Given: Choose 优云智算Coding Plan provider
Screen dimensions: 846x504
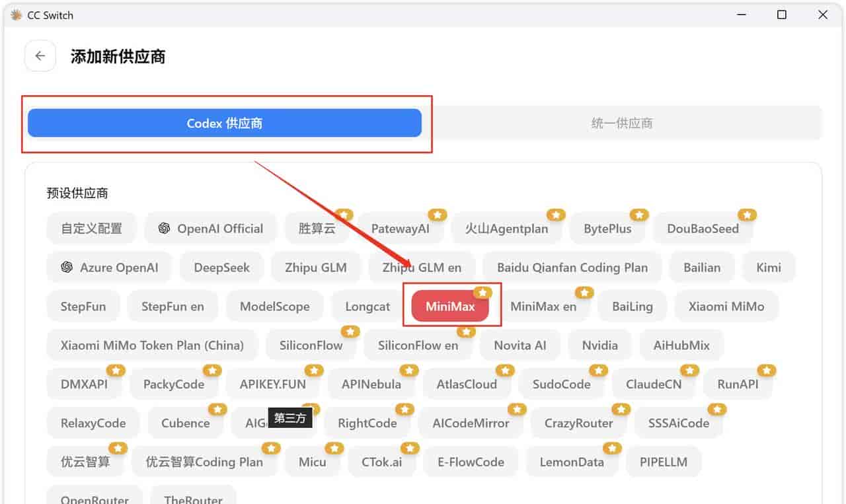Looking at the screenshot, I should click(204, 462).
